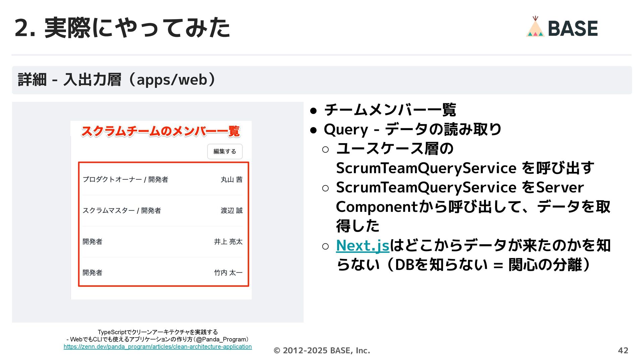Click the BASE tent logo icon
This screenshot has height=362, width=644.
pos(535,27)
